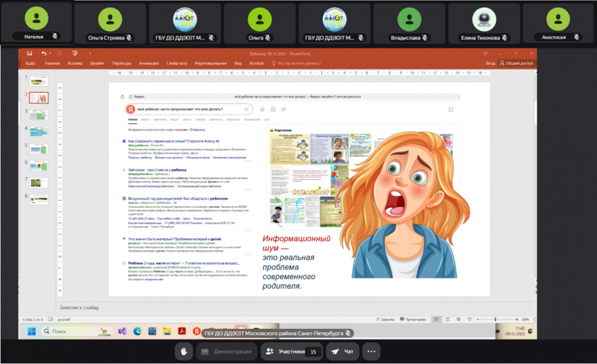Viewport: 597px width, 364px height.
Task: Click the PowerPoint save icon
Action: click(29, 53)
